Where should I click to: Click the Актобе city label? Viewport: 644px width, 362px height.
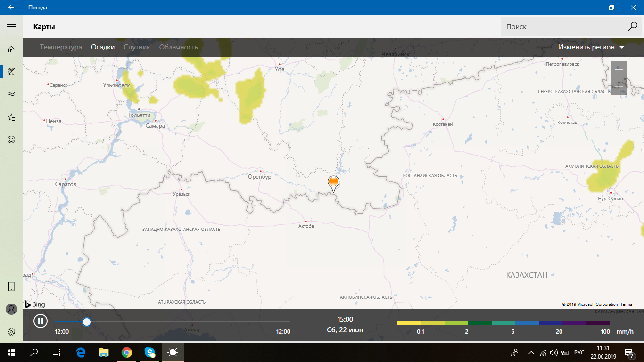306,226
